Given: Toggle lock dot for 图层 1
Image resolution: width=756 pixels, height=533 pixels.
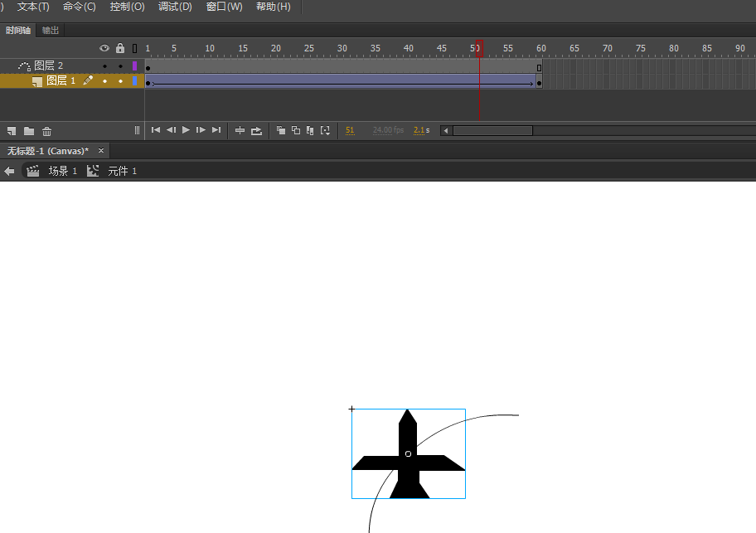Looking at the screenshot, I should point(120,81).
